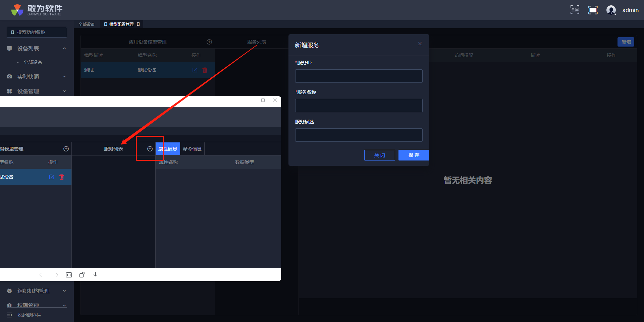The width and height of the screenshot is (644, 322).
Task: Click the shield icon beside 权限管理
Action: pyautogui.click(x=9, y=305)
